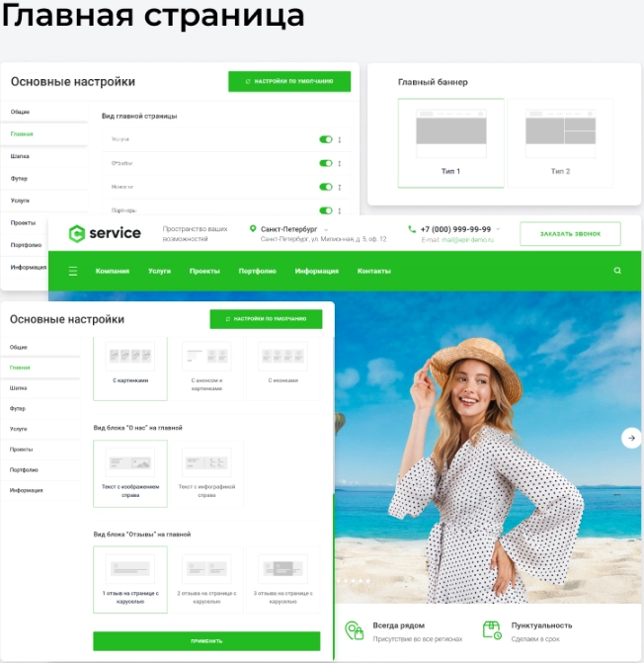Click the Пунктуальность feature icon
The width and height of the screenshot is (644, 663).
click(x=492, y=630)
